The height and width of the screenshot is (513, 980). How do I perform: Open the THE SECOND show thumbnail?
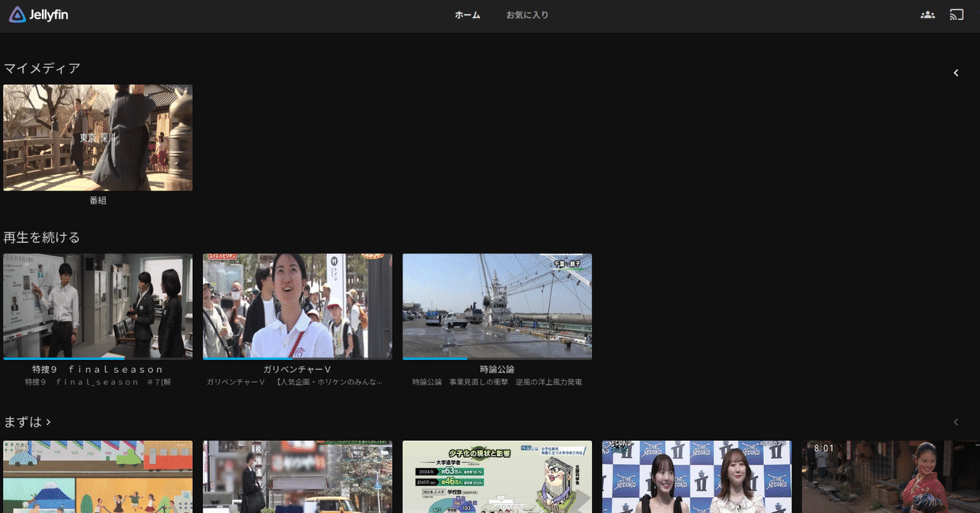coord(695,476)
